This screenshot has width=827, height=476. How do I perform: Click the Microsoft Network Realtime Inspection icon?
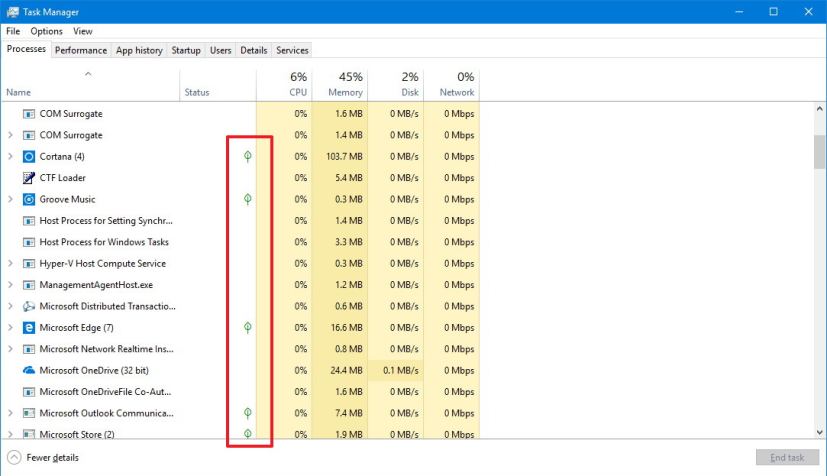29,349
